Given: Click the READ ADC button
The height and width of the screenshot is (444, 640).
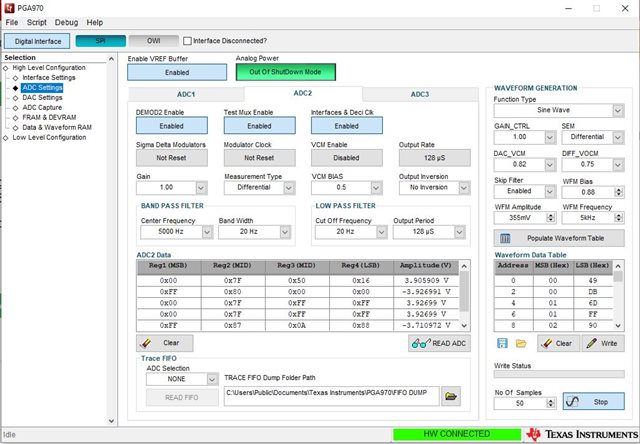Looking at the screenshot, I should (439, 343).
